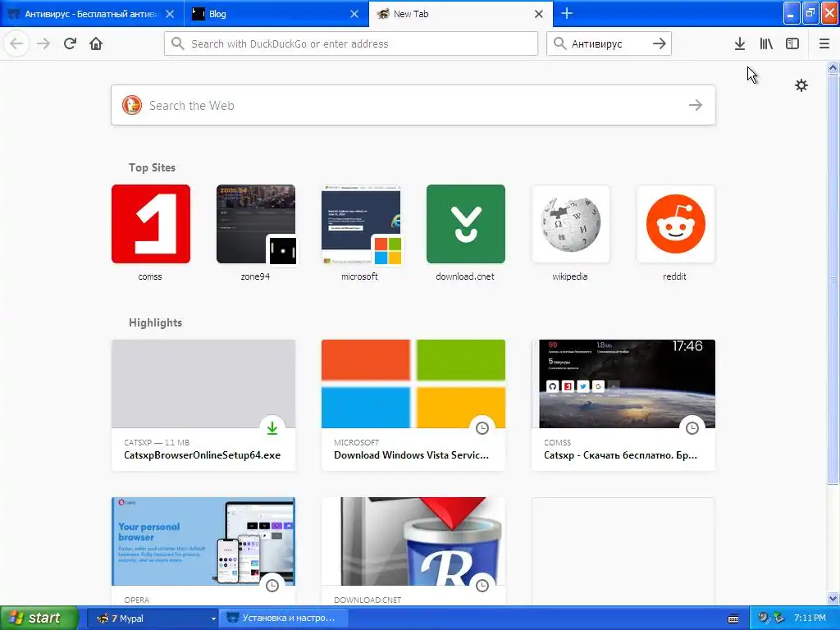Switch to the Blog tab
The image size is (840, 630).
tap(276, 14)
